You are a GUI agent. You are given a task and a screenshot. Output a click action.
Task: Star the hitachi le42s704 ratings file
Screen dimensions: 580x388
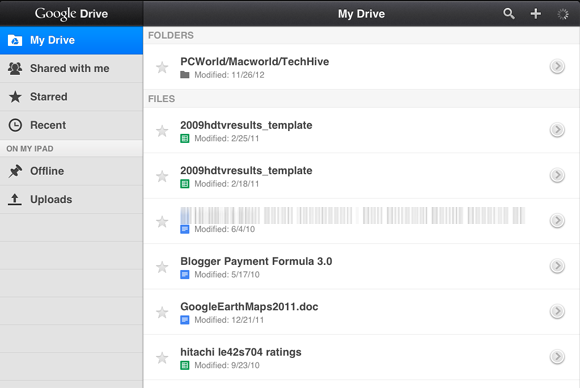(162, 358)
